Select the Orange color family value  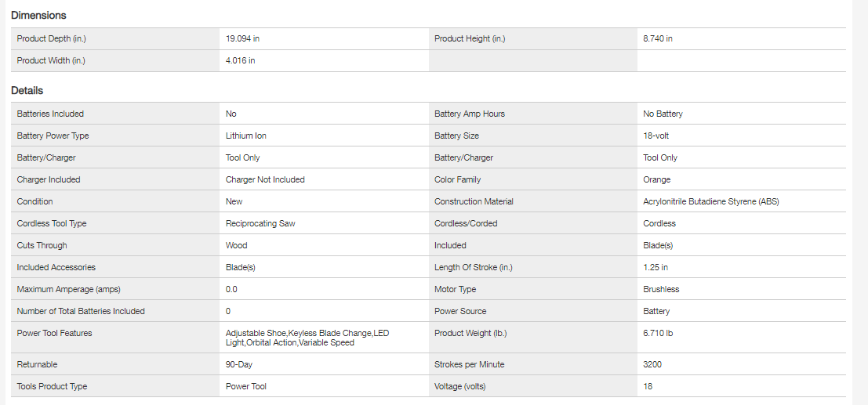click(x=657, y=179)
